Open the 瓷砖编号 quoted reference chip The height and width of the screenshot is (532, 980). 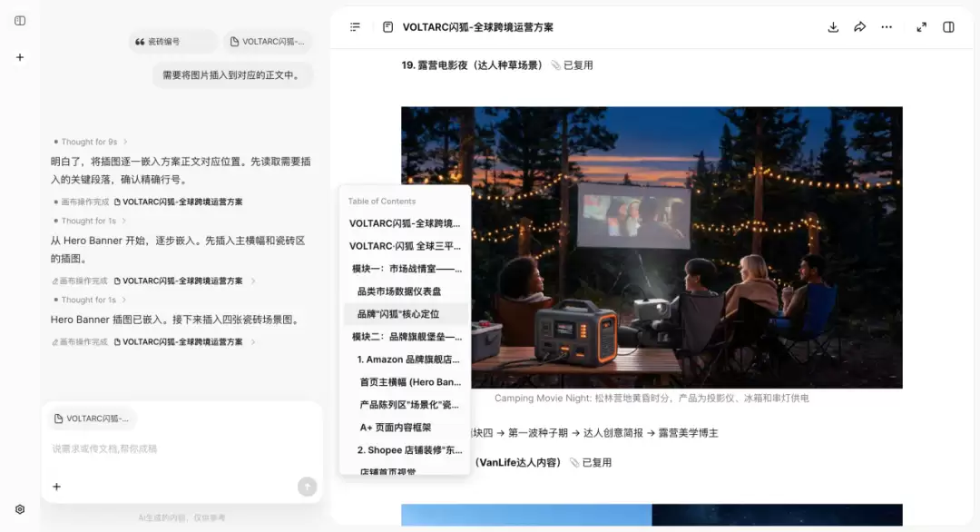pos(173,41)
